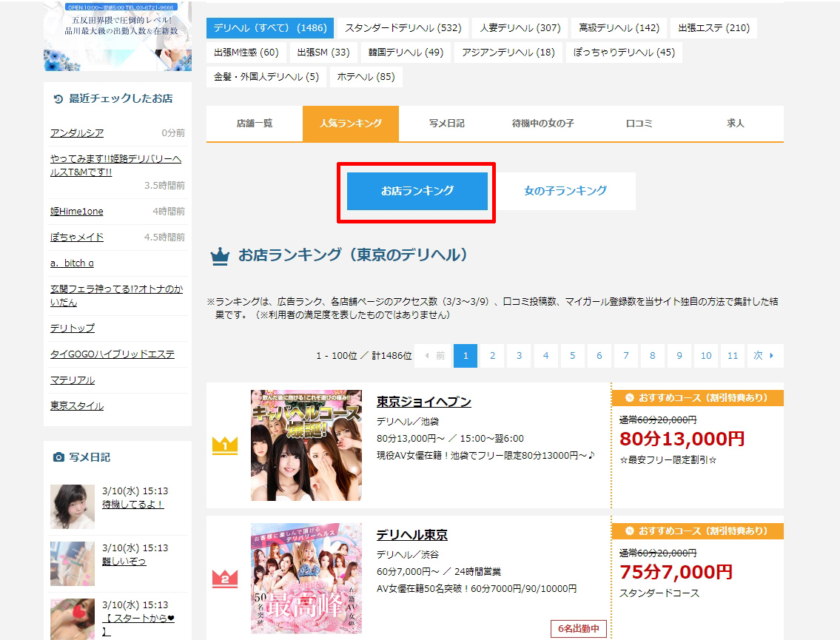Select 出張M性感 (60) category

pyautogui.click(x=246, y=53)
